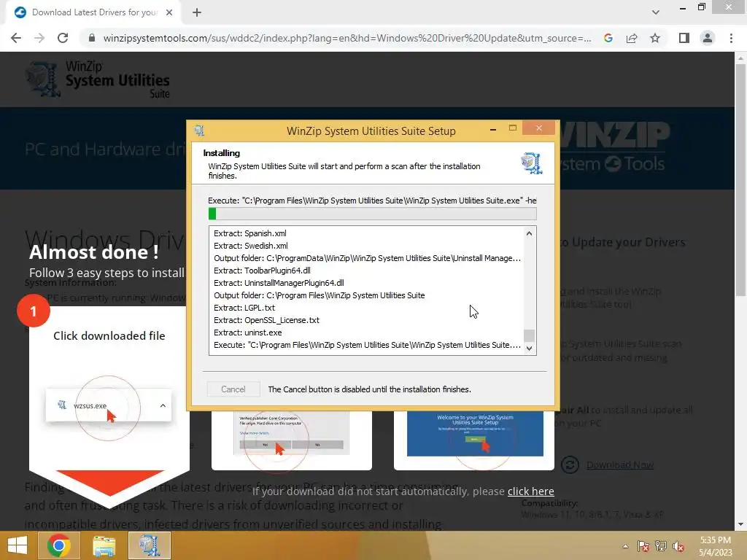
Task: Click the wzsus.exe file icon
Action: pos(62,405)
